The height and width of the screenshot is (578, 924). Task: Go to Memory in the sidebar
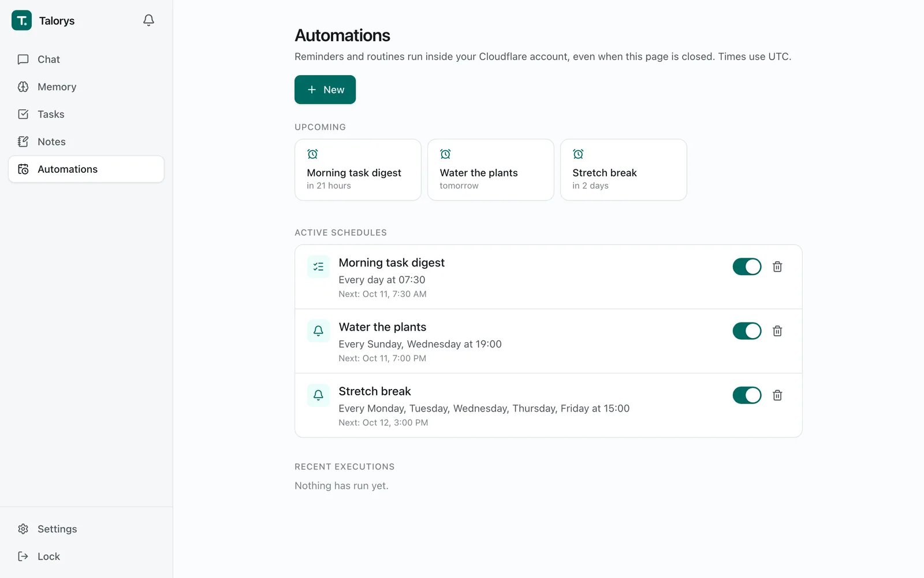point(86,87)
